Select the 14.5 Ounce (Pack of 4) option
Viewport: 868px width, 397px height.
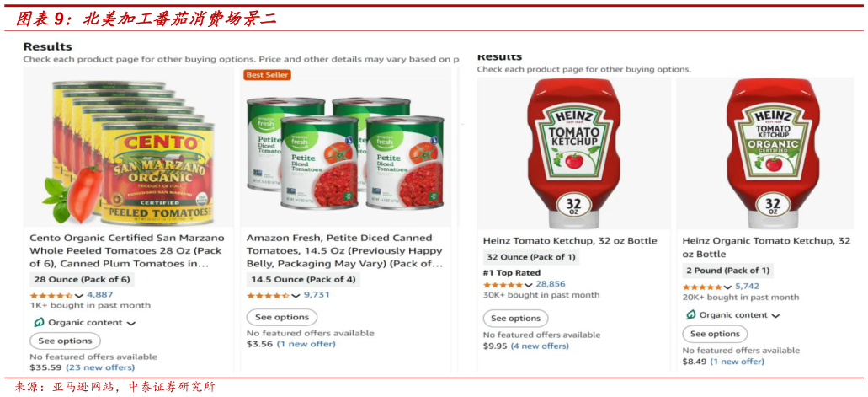click(303, 280)
